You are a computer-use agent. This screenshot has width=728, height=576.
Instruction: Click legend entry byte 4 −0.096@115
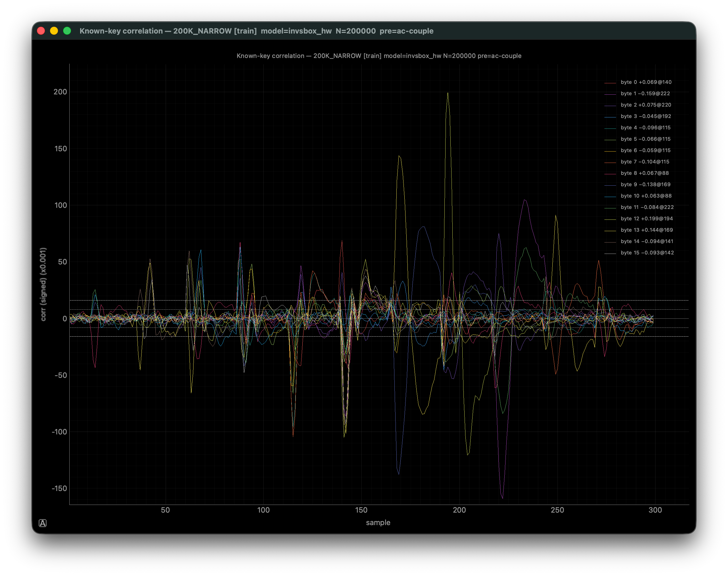637,127
